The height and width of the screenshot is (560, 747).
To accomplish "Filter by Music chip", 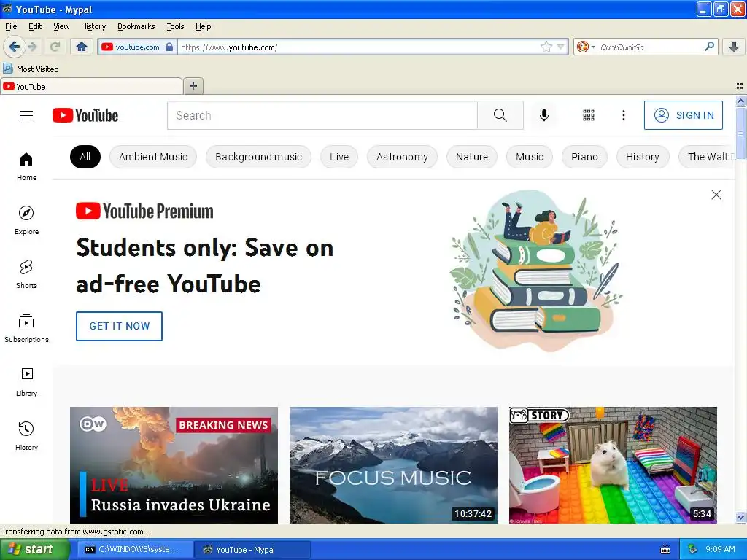I will (530, 157).
